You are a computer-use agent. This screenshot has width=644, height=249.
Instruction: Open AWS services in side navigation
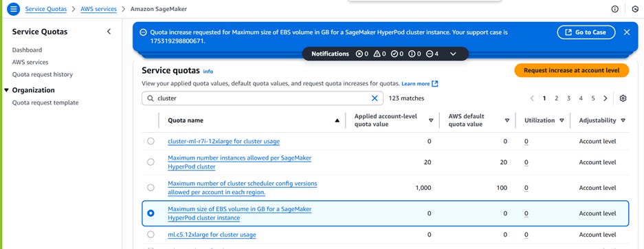pos(30,62)
